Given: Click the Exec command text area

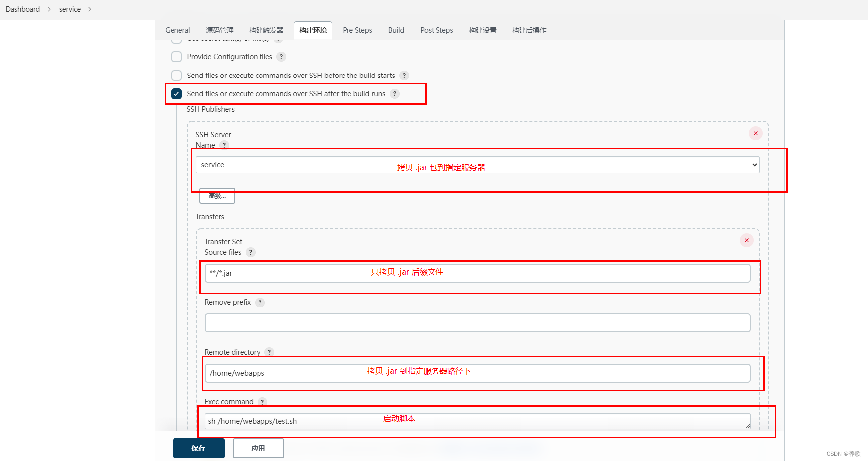Looking at the screenshot, I should (477, 421).
